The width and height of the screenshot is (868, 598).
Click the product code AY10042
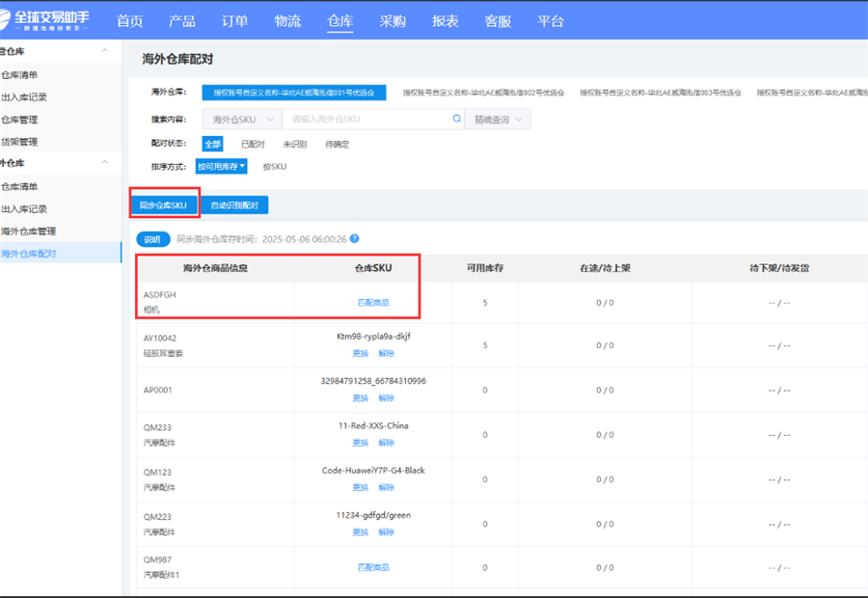pyautogui.click(x=160, y=338)
